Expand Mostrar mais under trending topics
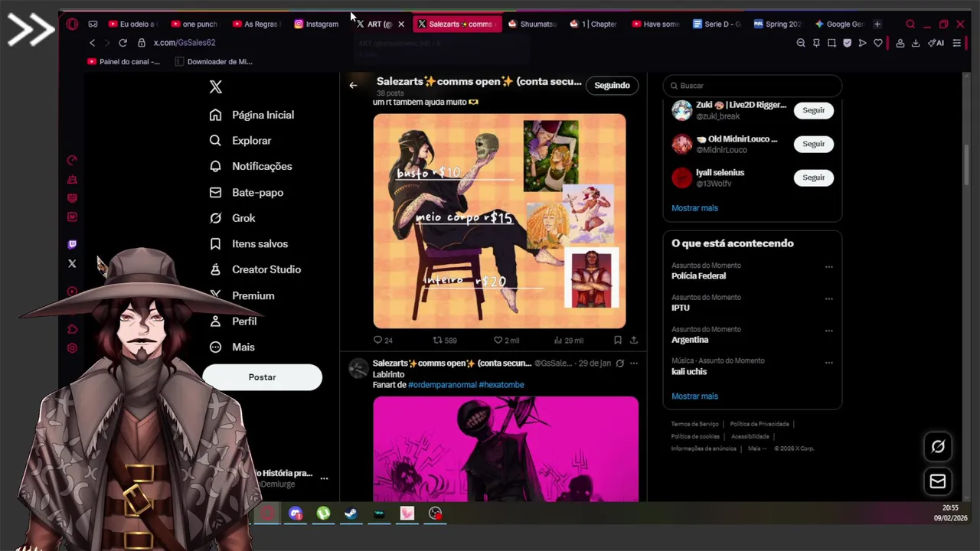980x551 pixels. pyautogui.click(x=694, y=396)
